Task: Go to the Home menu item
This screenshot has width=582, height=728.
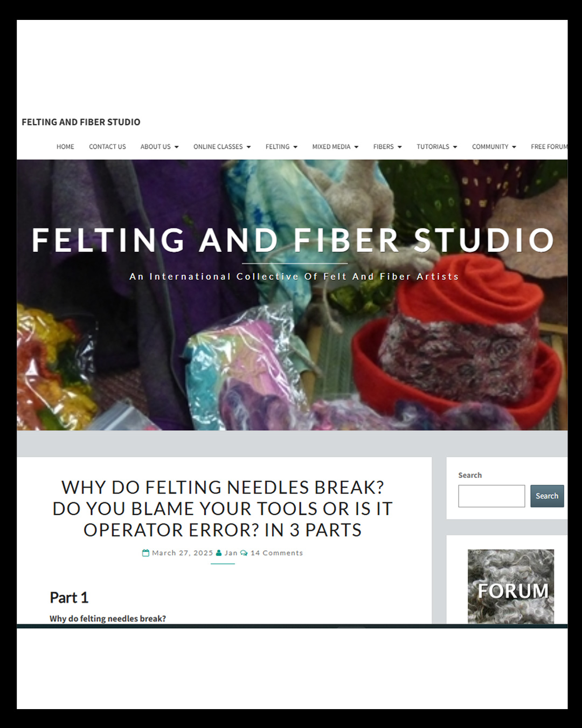Action: 65,147
